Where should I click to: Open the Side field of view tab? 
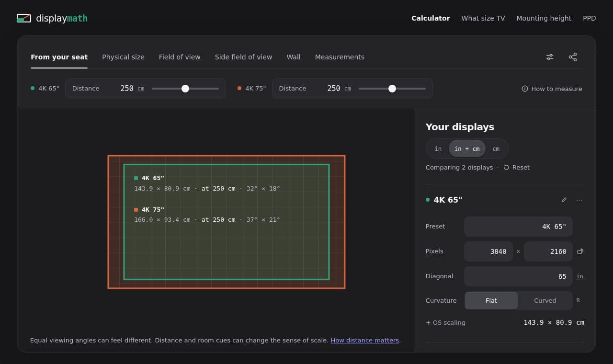[x=243, y=57]
